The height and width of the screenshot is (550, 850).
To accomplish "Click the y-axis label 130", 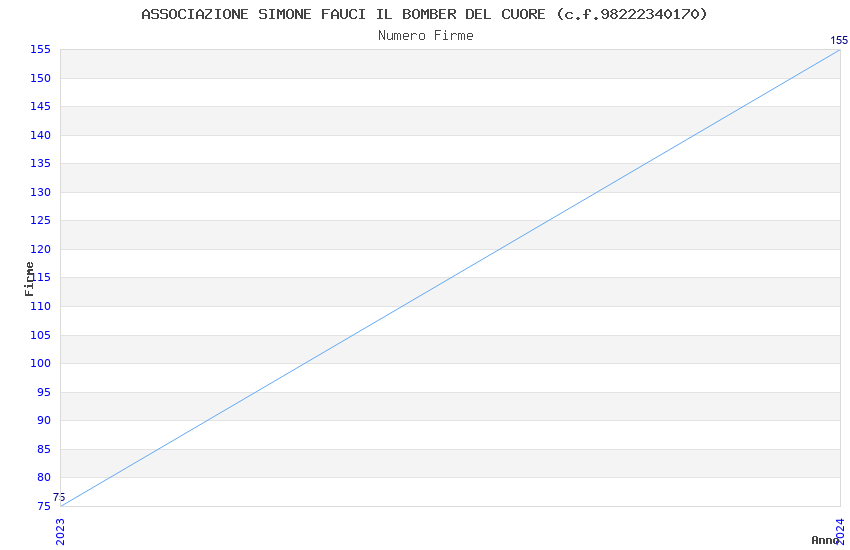I will [41, 192].
